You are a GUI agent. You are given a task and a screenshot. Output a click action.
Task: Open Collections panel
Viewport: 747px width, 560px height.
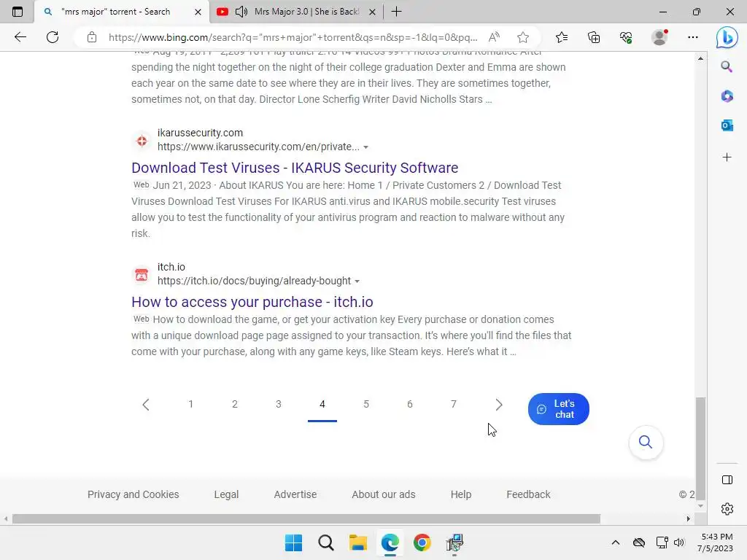point(594,37)
